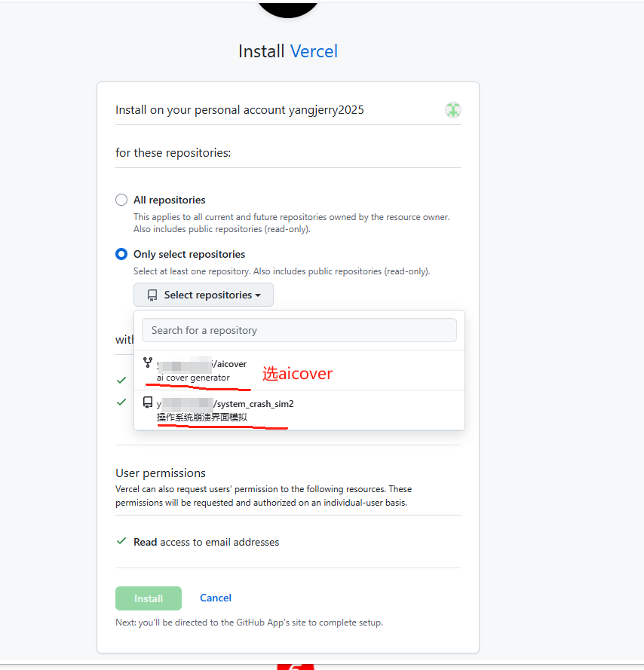Click the repo icon in Select repositories button

pos(152,295)
